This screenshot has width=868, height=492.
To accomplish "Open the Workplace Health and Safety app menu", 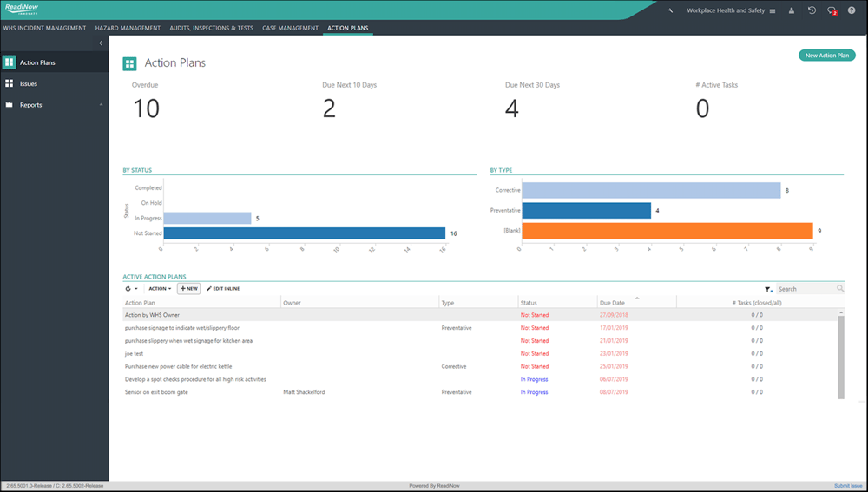I will pyautogui.click(x=731, y=10).
